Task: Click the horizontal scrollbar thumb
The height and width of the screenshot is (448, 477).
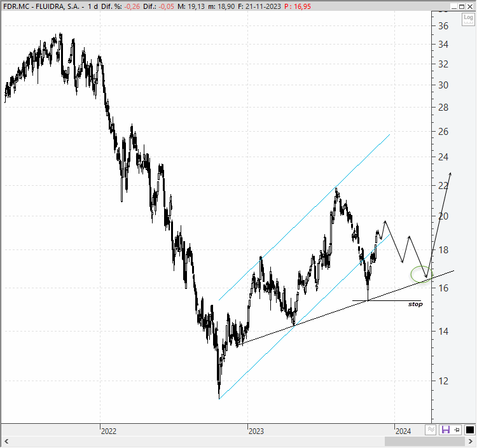Action: pos(425,441)
